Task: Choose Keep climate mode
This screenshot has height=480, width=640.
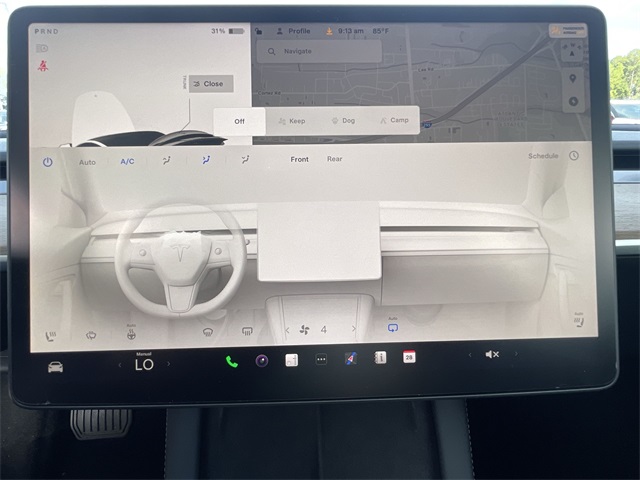Action: [292, 121]
